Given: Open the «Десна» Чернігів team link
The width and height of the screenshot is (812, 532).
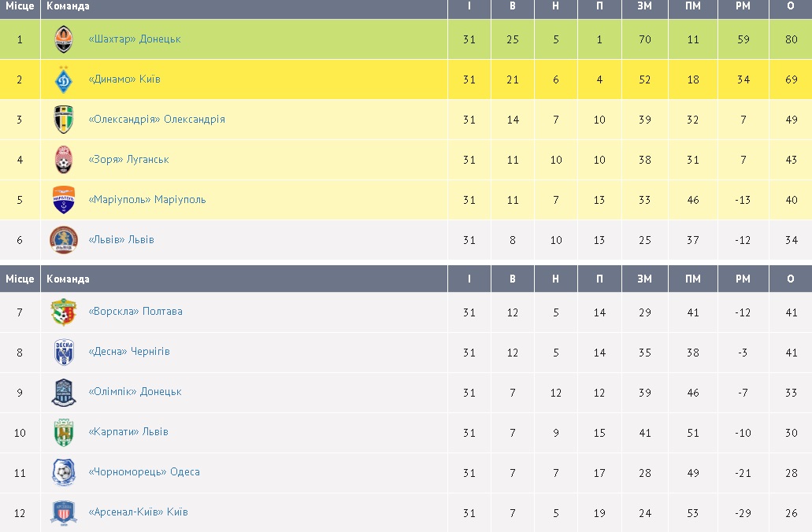Looking at the screenshot, I should pos(129,352).
